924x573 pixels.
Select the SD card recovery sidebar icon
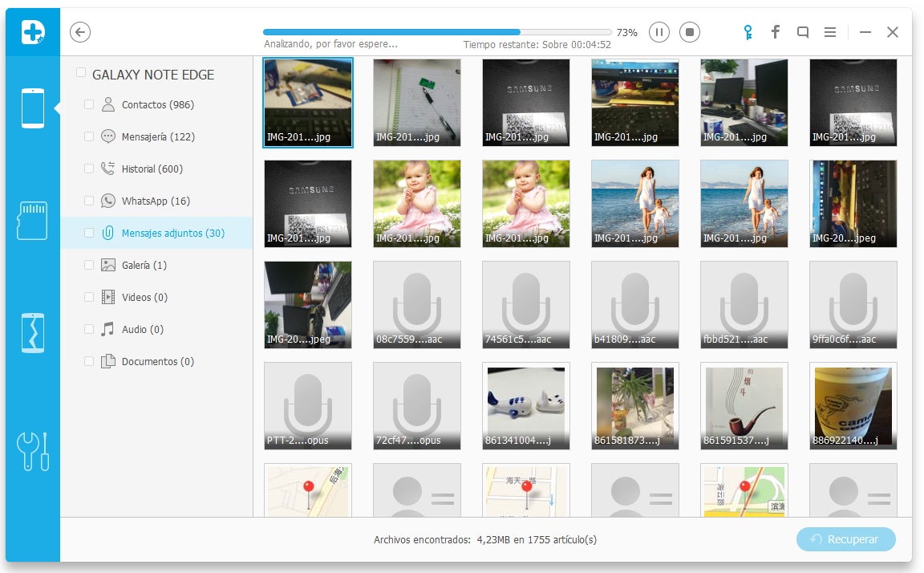coord(33,221)
